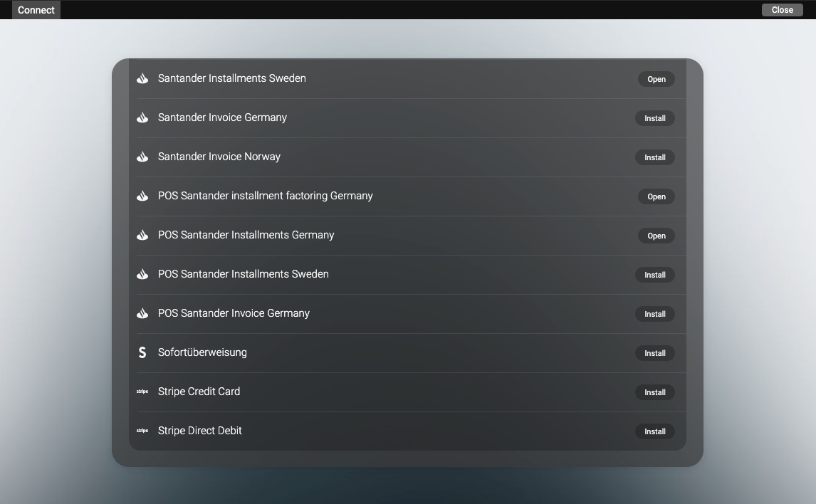Image resolution: width=816 pixels, height=504 pixels.
Task: Click 'POS Santander installment factoring Germany' text
Action: click(x=266, y=196)
